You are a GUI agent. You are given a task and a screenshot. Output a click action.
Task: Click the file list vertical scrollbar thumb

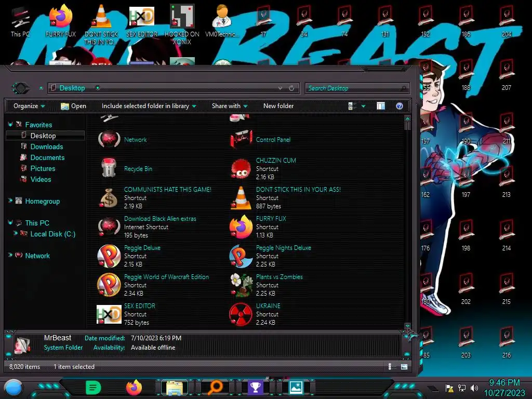pyautogui.click(x=407, y=126)
